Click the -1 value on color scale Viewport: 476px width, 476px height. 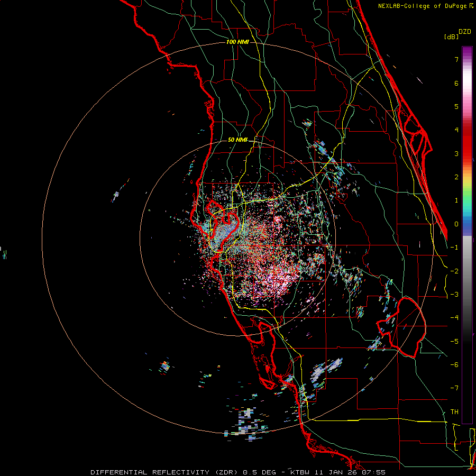(454, 248)
